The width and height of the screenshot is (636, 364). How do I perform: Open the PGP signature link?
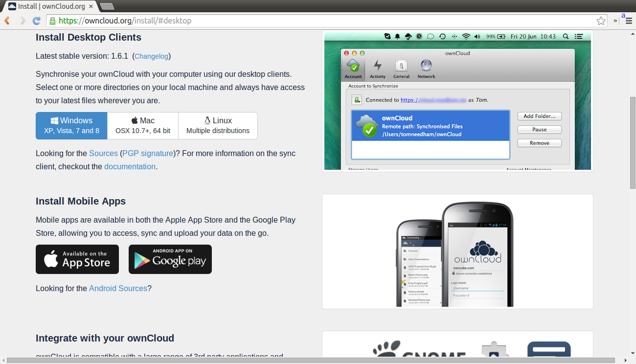tap(148, 153)
